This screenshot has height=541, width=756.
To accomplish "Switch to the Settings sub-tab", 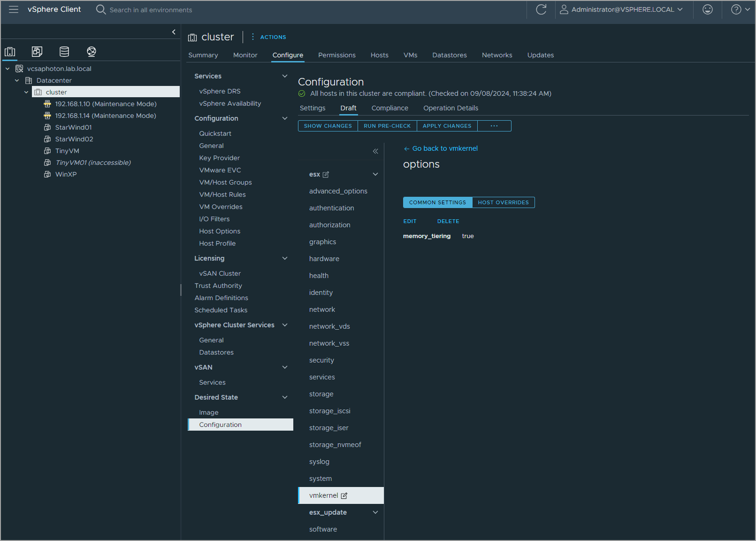I will (x=313, y=108).
